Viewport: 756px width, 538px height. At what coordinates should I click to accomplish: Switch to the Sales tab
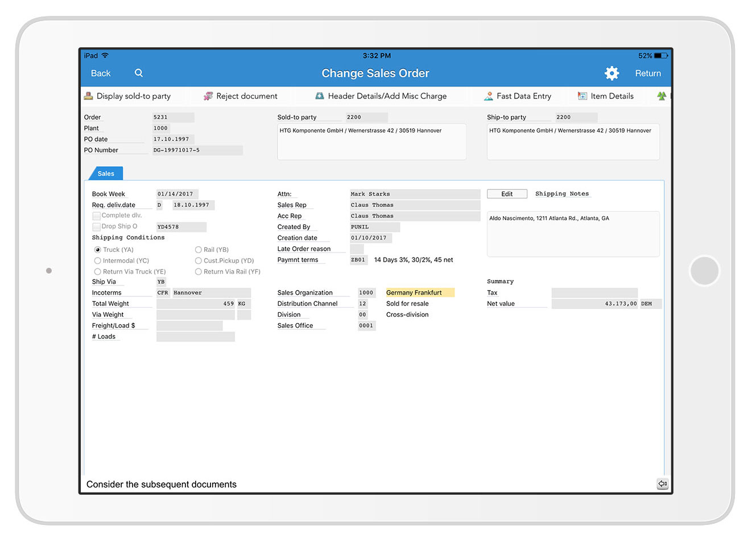point(106,173)
